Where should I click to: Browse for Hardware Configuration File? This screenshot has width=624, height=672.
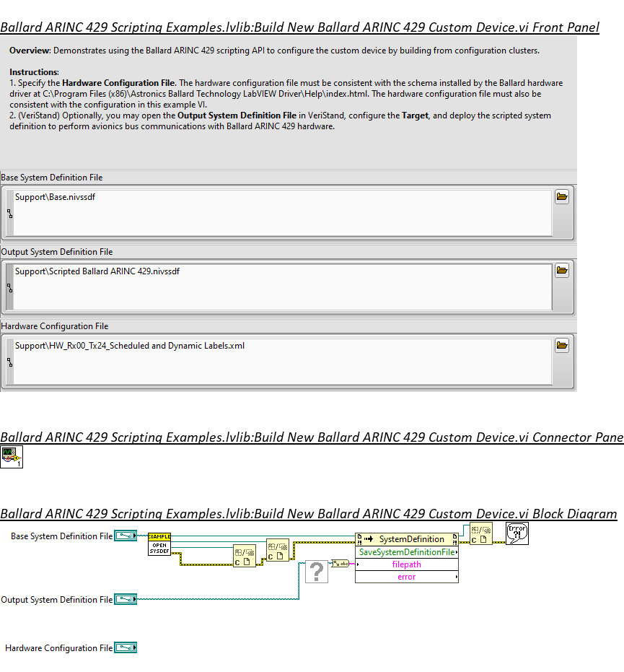pos(562,346)
